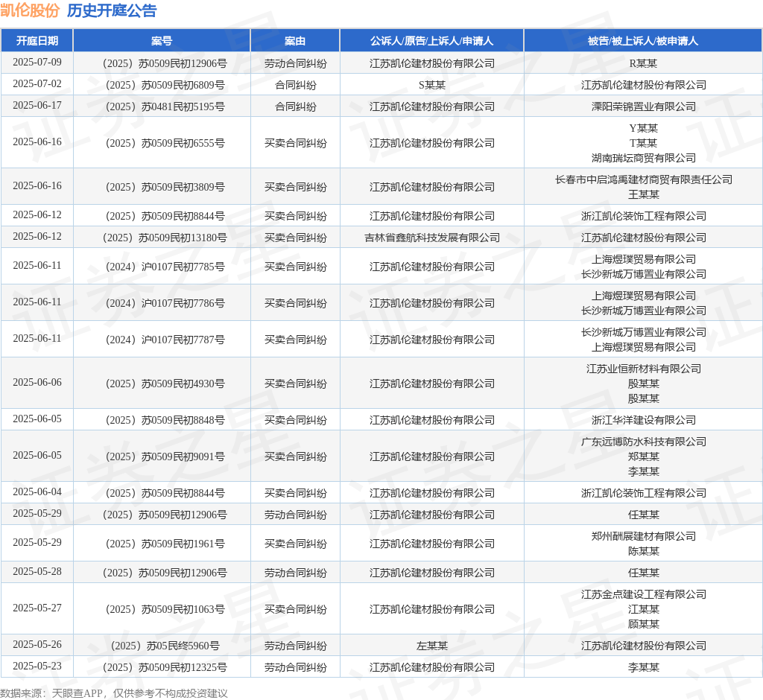Click the 案由 column header
Image resolution: width=763 pixels, height=700 pixels.
295,41
